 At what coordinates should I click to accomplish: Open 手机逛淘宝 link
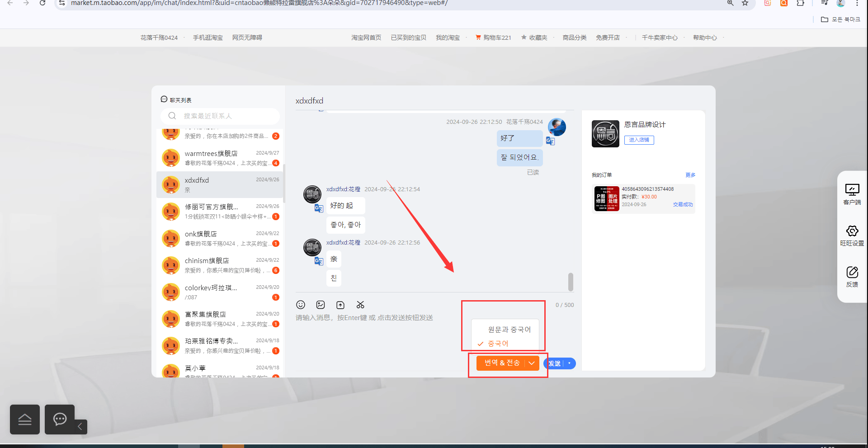tap(208, 38)
